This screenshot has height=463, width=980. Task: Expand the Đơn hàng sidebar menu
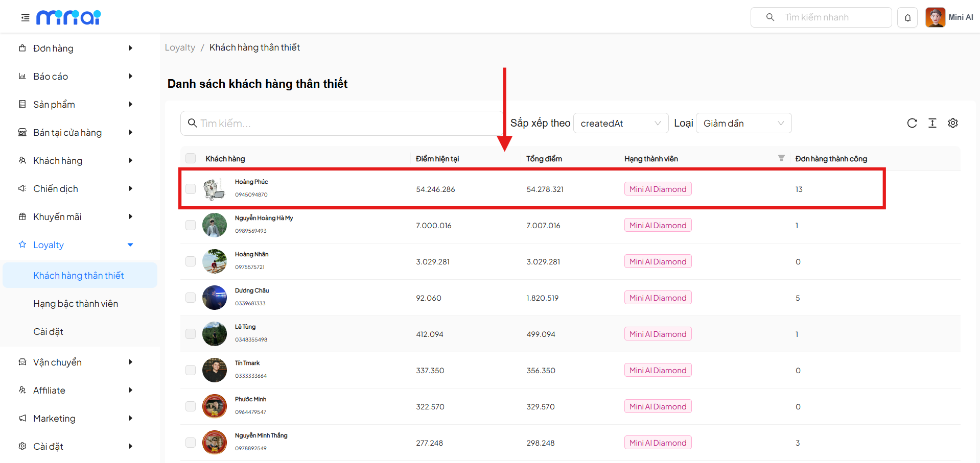coord(76,48)
